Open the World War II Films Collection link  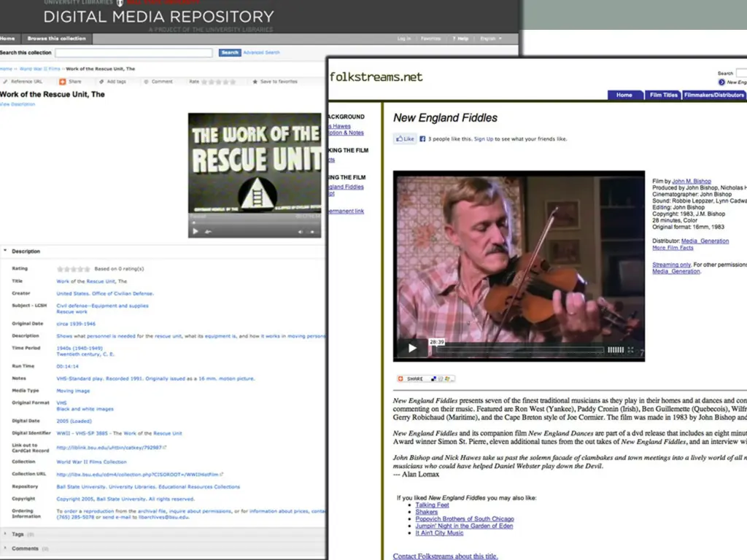91,462
